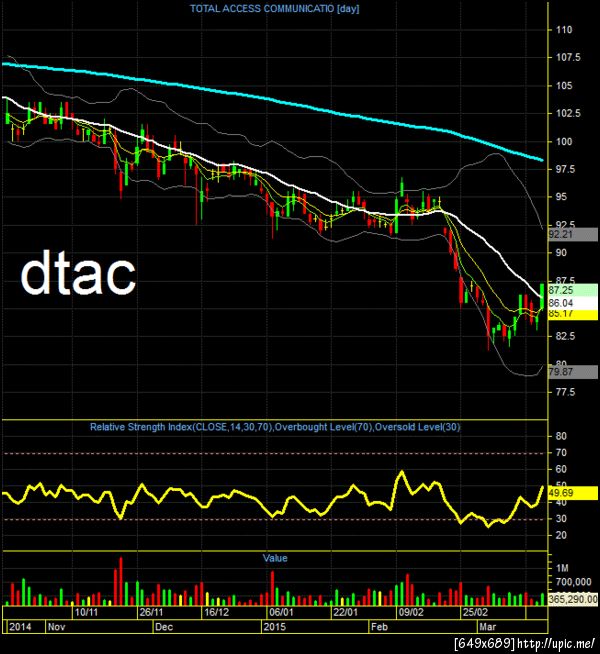Click the 79.87 lower band price tag
The height and width of the screenshot is (654, 600).
coord(573,372)
